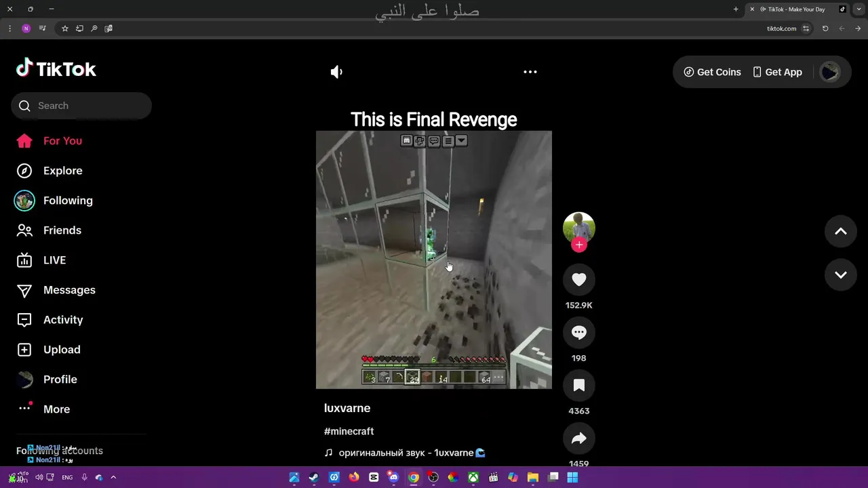Follow creator with the red plus badge
Screen dimensions: 868x488
pyautogui.click(x=579, y=245)
